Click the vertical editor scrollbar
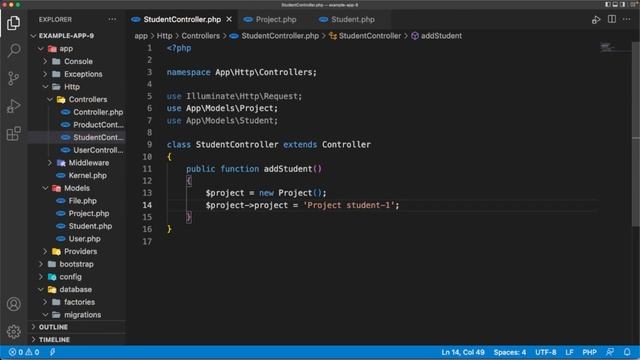The width and height of the screenshot is (640, 360). point(636,134)
